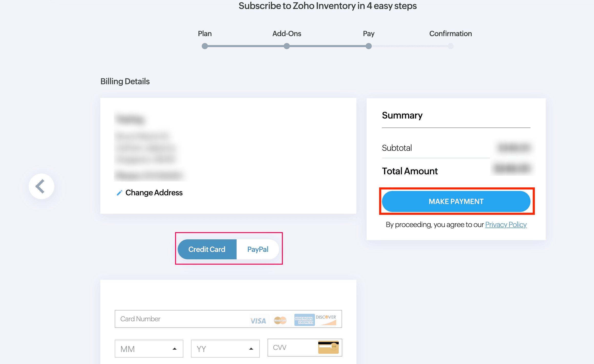Click the Plan step label

[204, 34]
